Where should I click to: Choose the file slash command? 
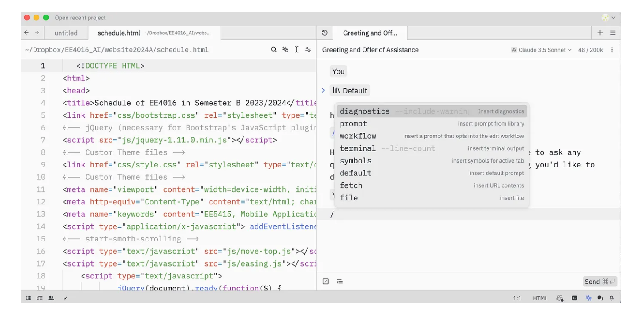pyautogui.click(x=432, y=198)
